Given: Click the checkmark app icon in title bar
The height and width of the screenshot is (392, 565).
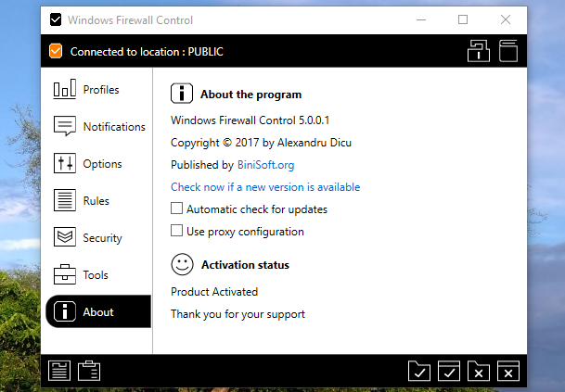Looking at the screenshot, I should click(56, 19).
